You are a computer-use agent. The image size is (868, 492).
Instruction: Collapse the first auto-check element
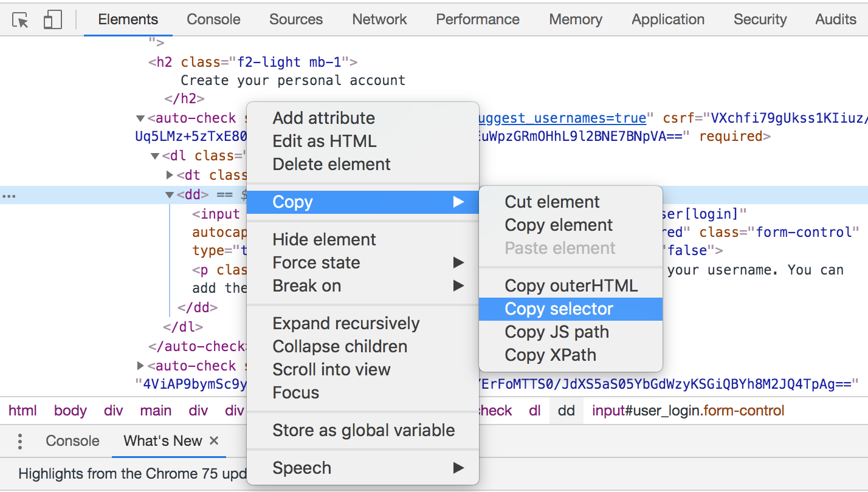click(x=140, y=118)
